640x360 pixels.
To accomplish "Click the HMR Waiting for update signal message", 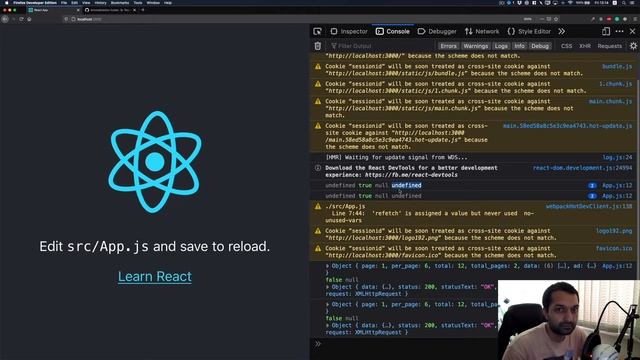I will coord(396,157).
